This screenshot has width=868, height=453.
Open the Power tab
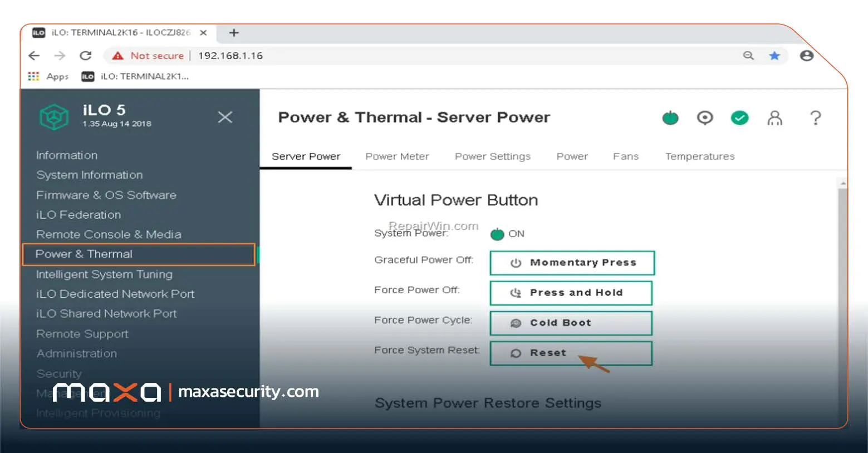coord(572,156)
